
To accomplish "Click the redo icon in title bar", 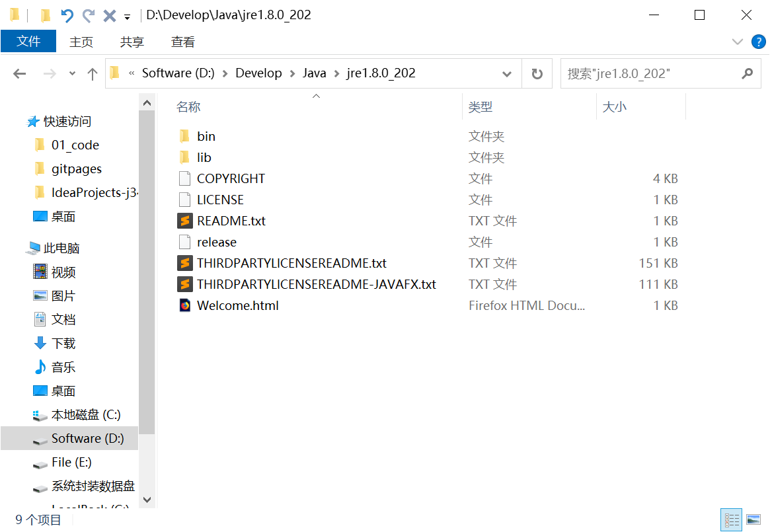I will click(89, 15).
